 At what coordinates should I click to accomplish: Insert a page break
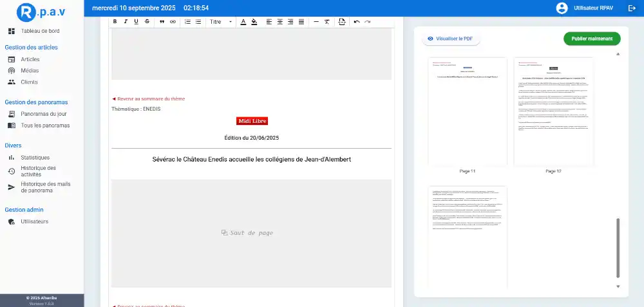click(342, 22)
